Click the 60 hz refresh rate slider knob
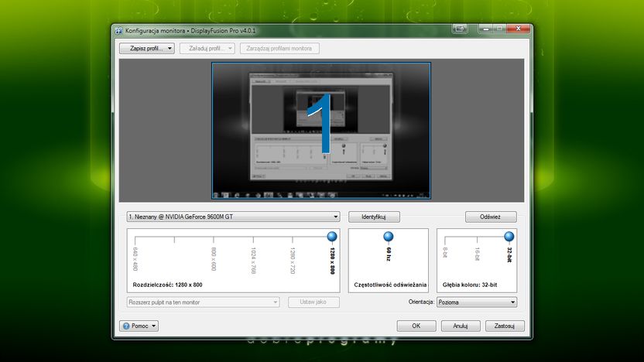 click(388, 237)
